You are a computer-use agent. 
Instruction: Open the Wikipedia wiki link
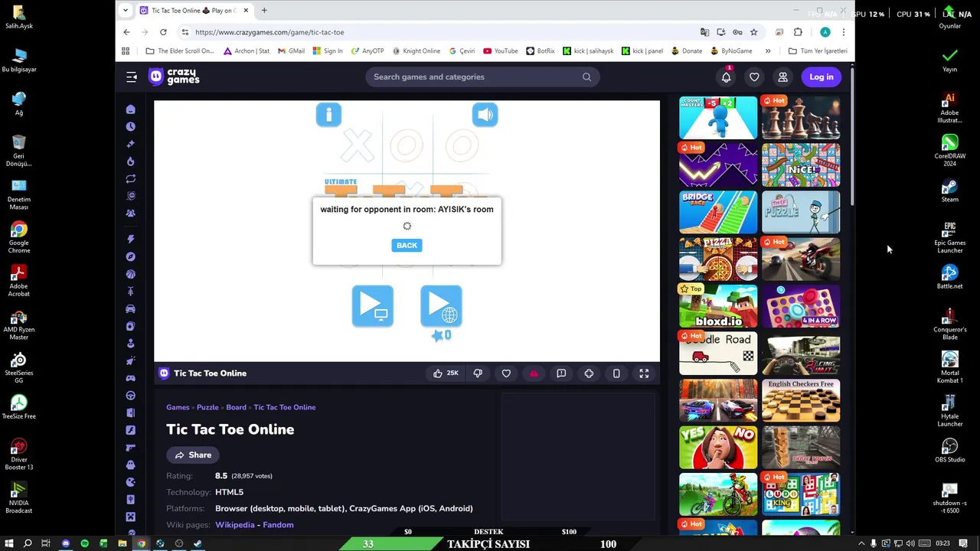(234, 525)
